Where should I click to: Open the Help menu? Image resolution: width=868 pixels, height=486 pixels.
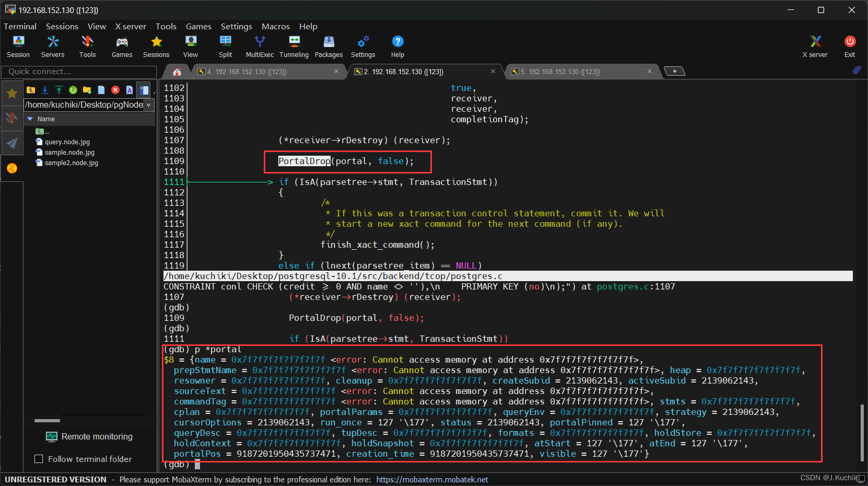[x=308, y=26]
